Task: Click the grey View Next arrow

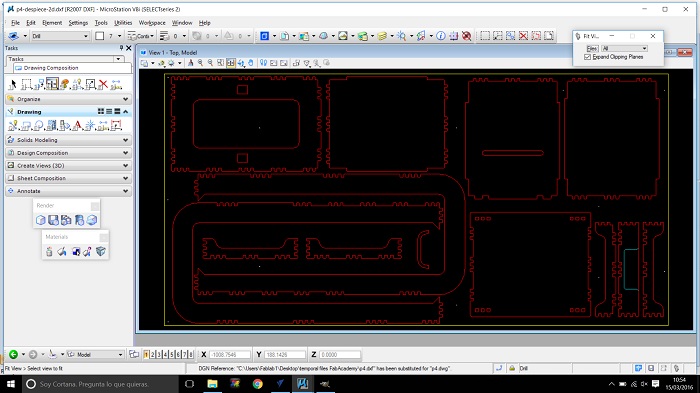Action: tap(33, 355)
